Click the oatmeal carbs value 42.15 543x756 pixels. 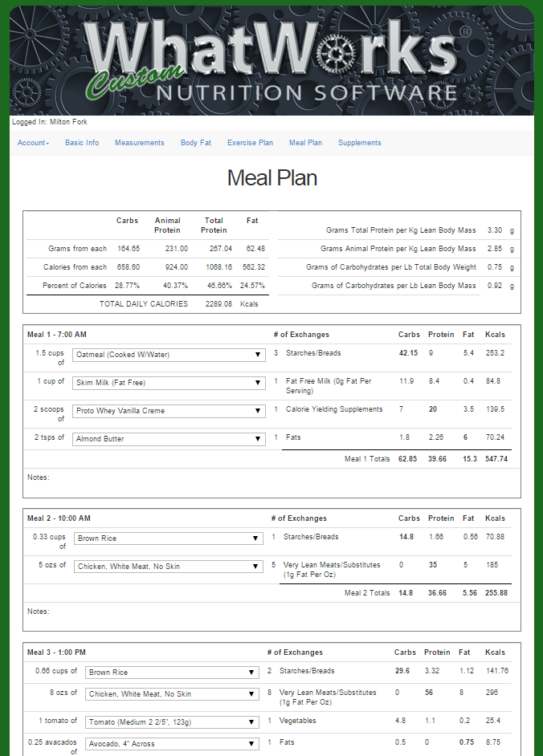[x=408, y=353]
